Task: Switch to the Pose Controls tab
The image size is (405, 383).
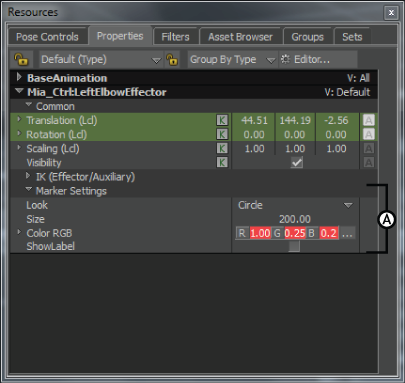Action: pyautogui.click(x=47, y=37)
